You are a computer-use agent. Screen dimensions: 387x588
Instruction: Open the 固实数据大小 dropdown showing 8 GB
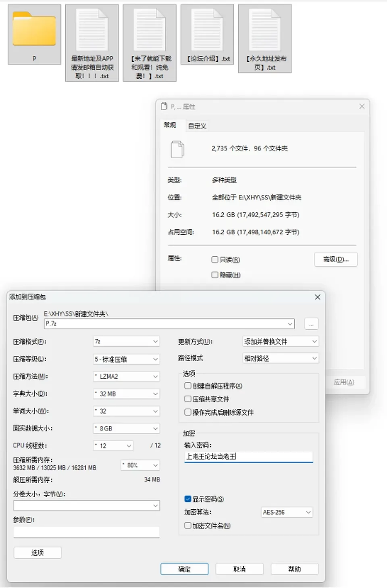127,428
